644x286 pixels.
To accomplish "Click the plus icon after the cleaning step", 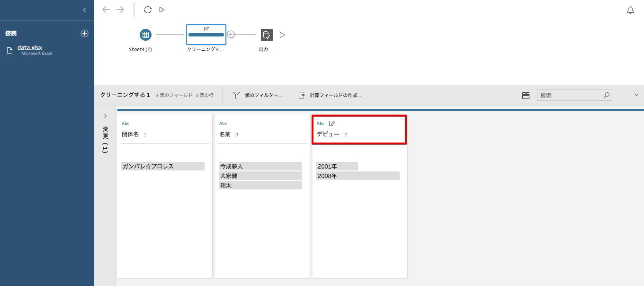I will (x=231, y=34).
